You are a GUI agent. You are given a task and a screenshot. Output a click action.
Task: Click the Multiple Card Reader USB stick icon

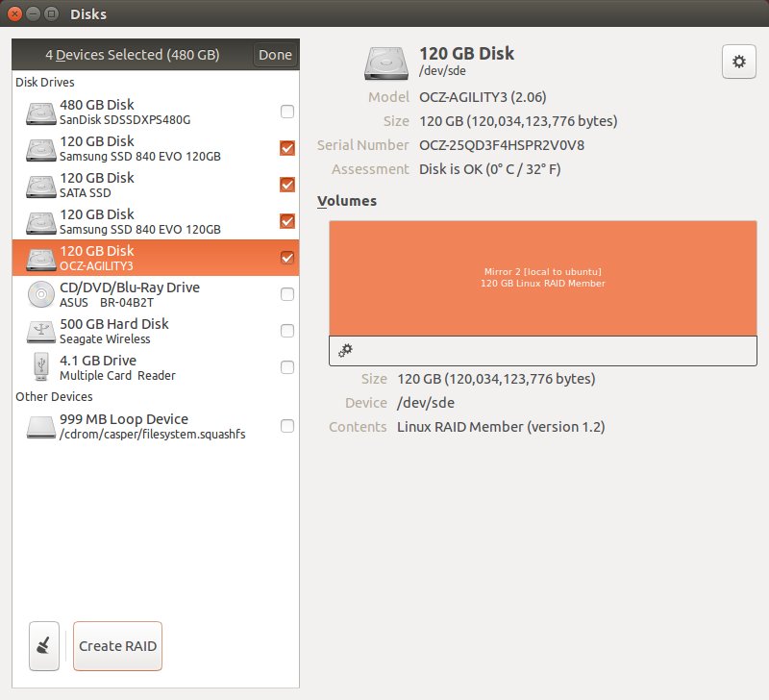pyautogui.click(x=41, y=366)
